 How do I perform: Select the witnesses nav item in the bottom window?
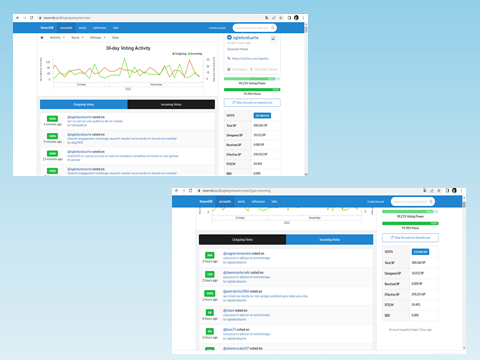[x=258, y=201]
